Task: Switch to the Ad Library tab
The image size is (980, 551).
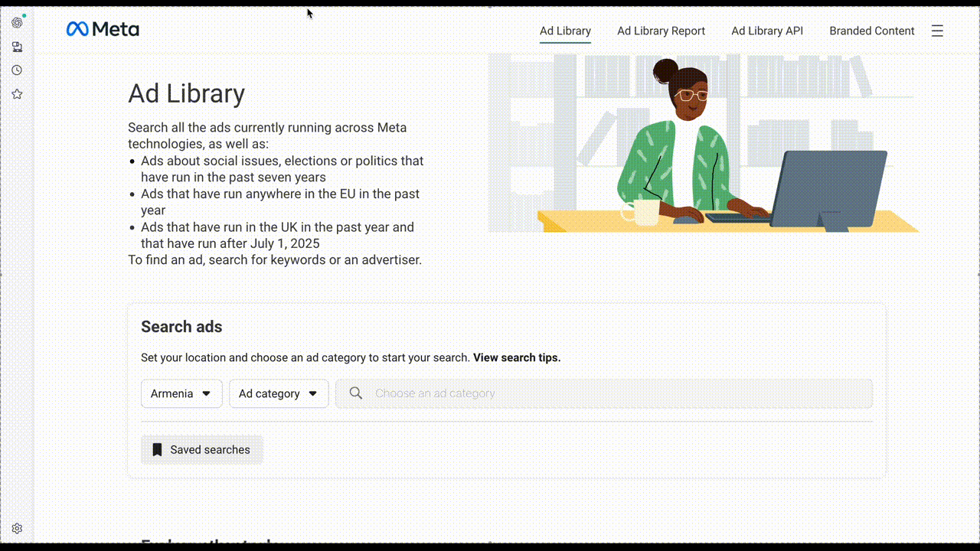Action: coord(565,31)
